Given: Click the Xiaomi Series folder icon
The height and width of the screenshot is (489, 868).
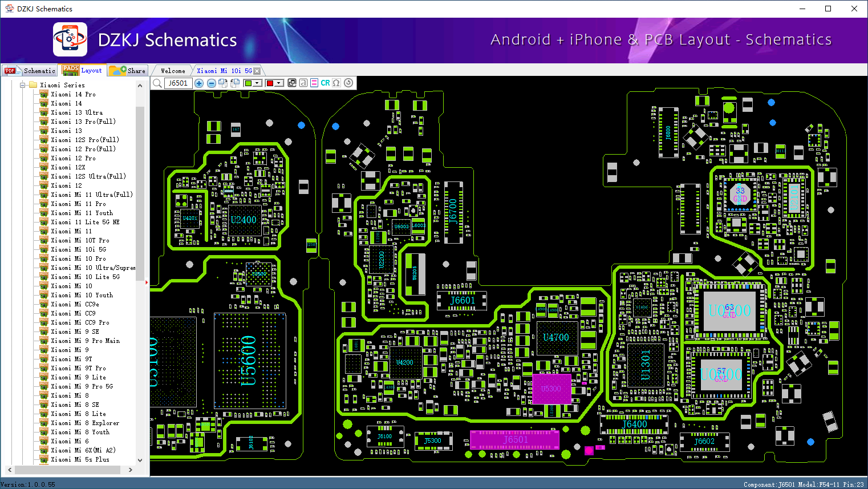Looking at the screenshot, I should point(33,85).
